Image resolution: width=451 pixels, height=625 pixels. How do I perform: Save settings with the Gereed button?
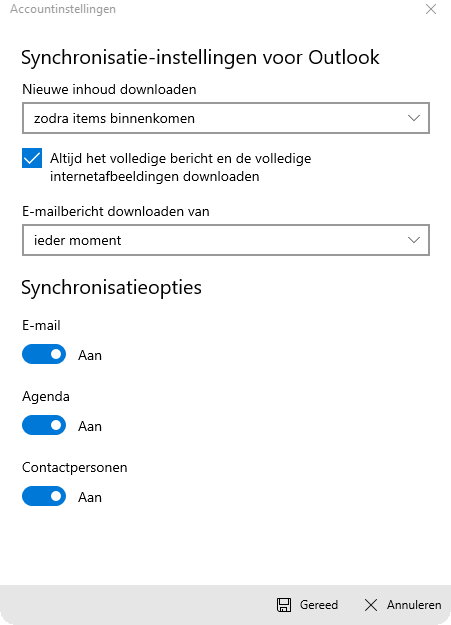coord(307,605)
